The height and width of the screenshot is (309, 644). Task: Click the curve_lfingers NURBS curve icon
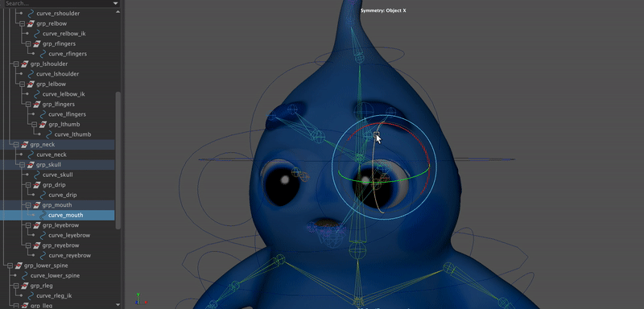pos(43,114)
